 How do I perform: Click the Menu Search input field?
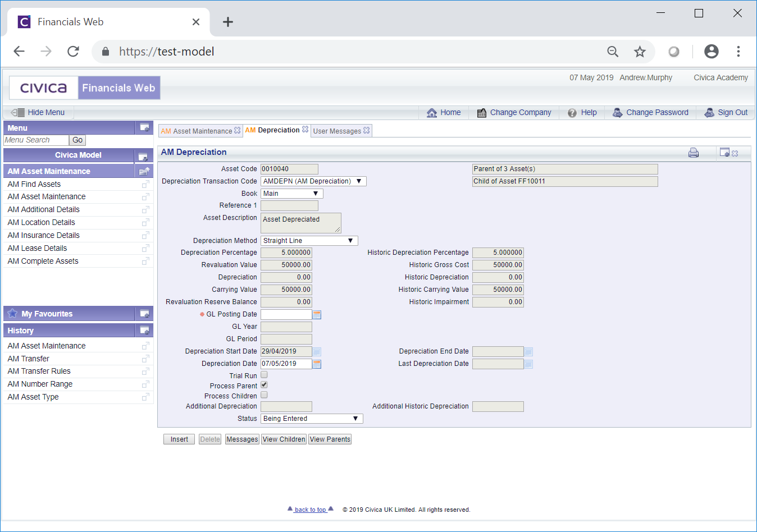(36, 140)
